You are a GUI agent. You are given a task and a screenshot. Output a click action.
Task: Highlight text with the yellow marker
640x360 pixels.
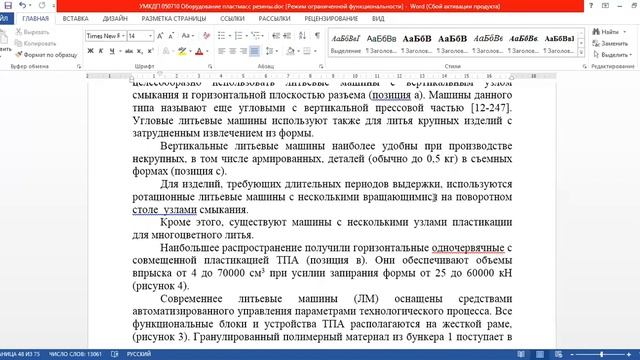182,51
